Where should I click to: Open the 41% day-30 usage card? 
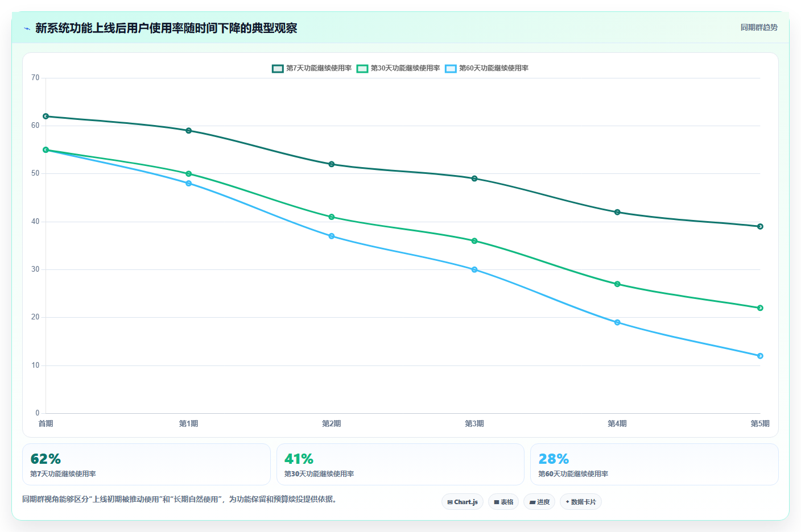[x=400, y=464]
